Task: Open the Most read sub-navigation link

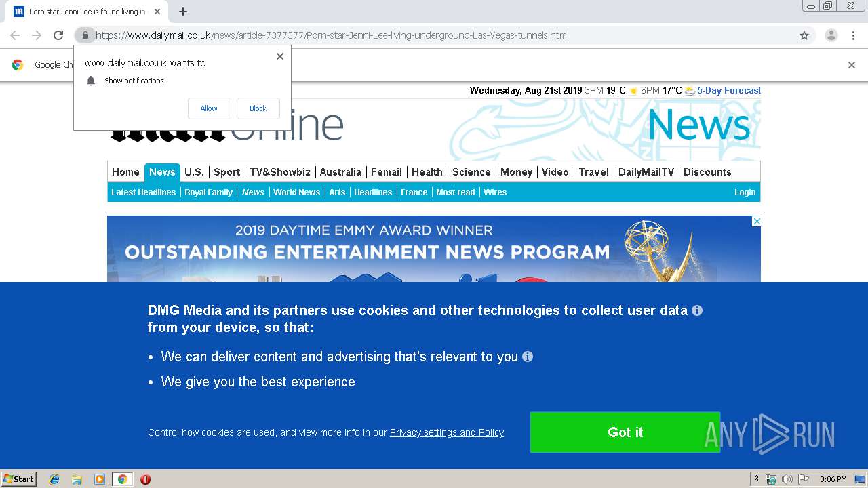Action: [x=456, y=192]
